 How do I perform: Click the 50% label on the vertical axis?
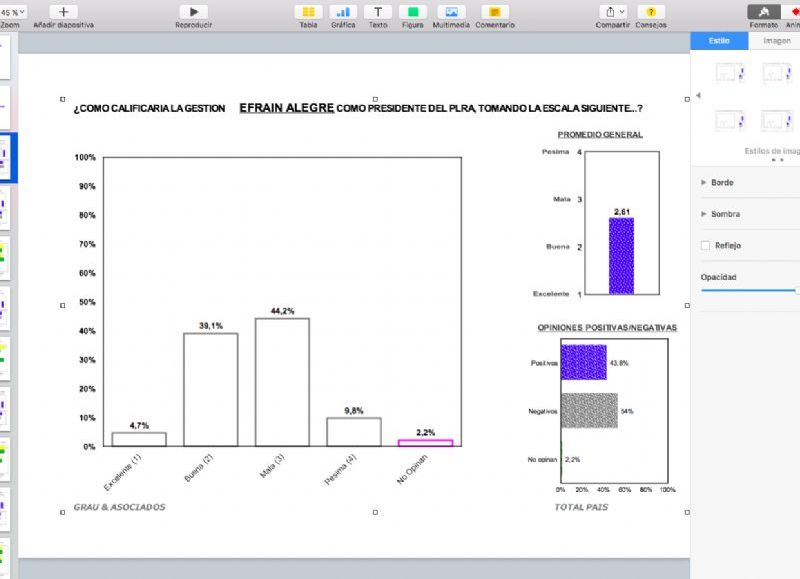pos(87,302)
